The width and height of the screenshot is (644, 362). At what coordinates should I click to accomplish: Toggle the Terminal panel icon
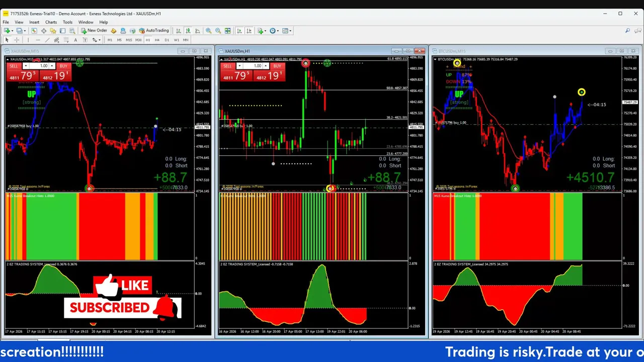[x=62, y=31]
